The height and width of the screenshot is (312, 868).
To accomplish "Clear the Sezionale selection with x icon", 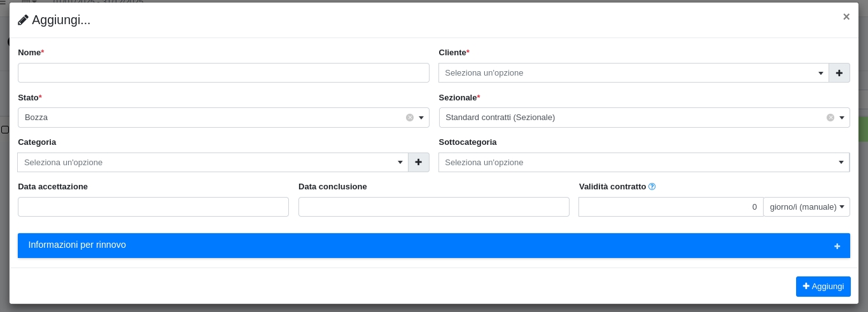I will (830, 118).
